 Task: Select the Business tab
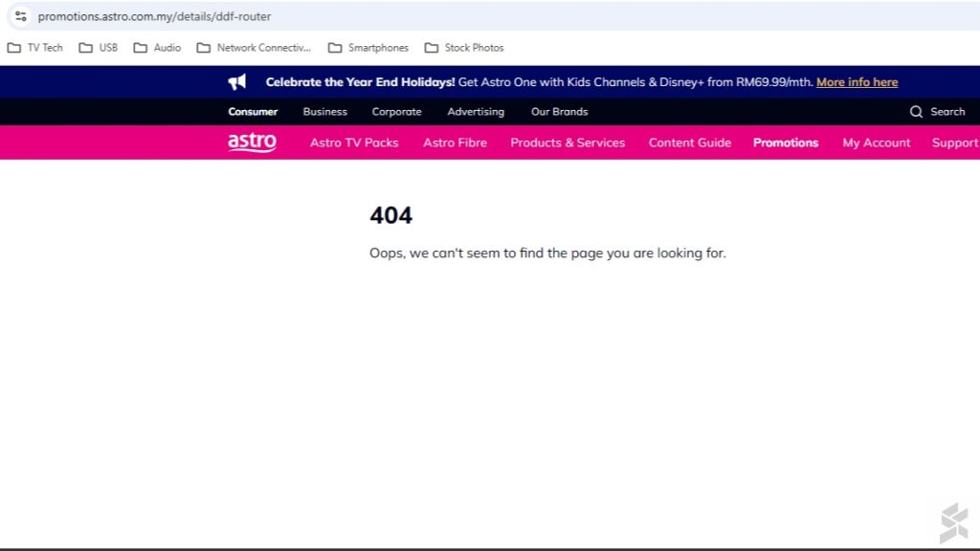(x=324, y=112)
